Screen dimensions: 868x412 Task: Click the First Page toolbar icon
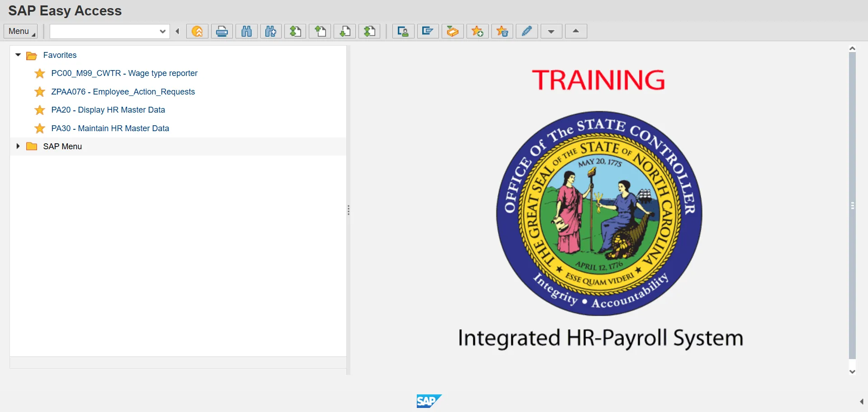pos(296,31)
